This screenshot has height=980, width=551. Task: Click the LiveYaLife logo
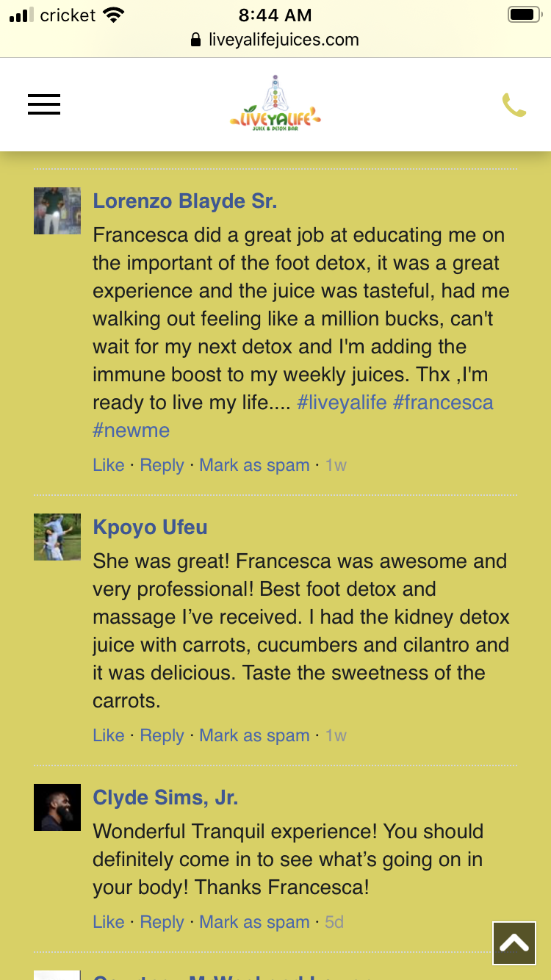275,104
